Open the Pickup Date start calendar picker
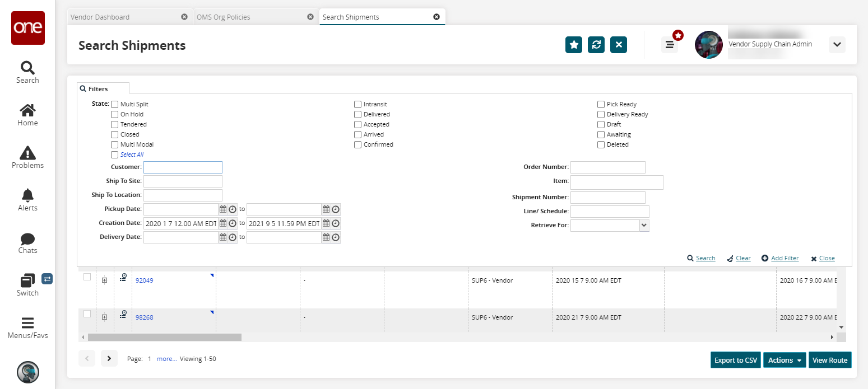Screen dimensions: 868x389 pyautogui.click(x=223, y=209)
